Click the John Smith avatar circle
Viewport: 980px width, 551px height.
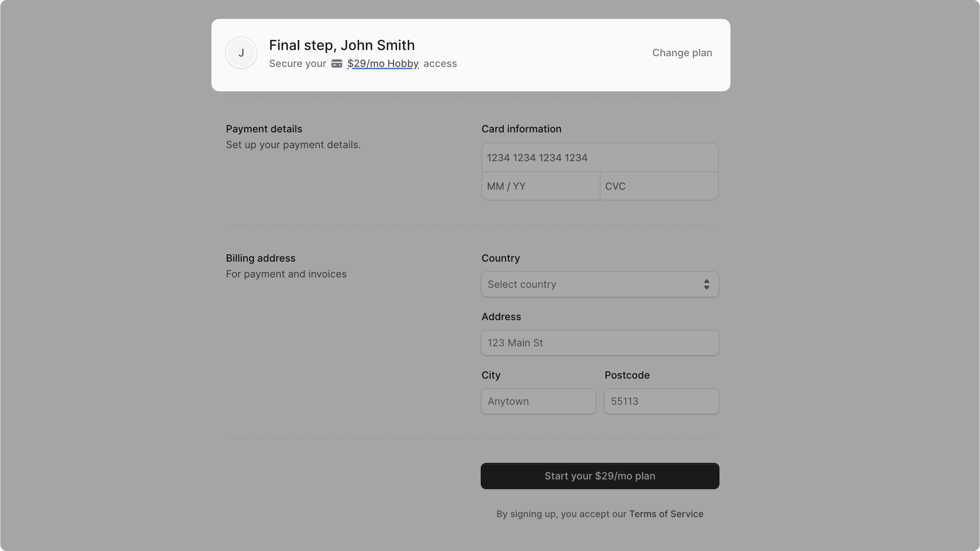point(241,53)
